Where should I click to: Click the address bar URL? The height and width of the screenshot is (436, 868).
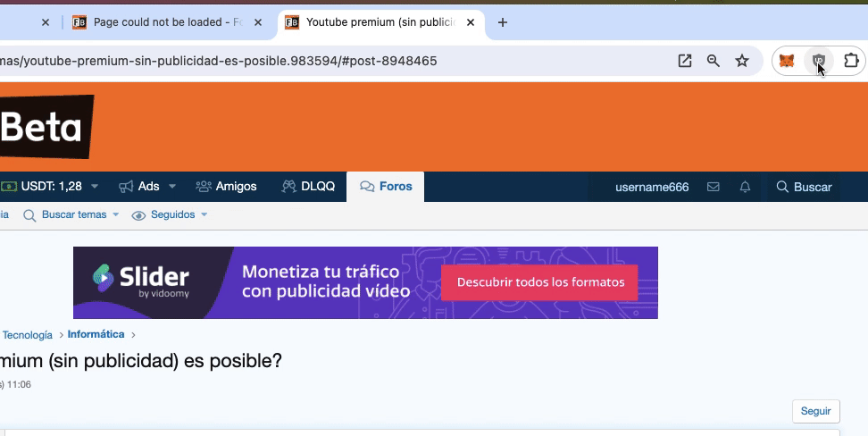(x=219, y=61)
